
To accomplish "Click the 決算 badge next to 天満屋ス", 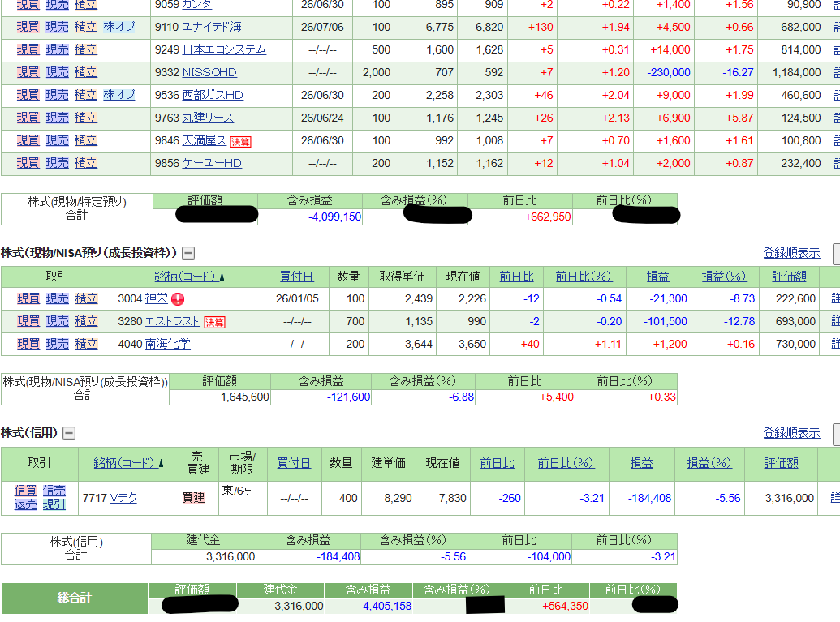I will point(240,141).
